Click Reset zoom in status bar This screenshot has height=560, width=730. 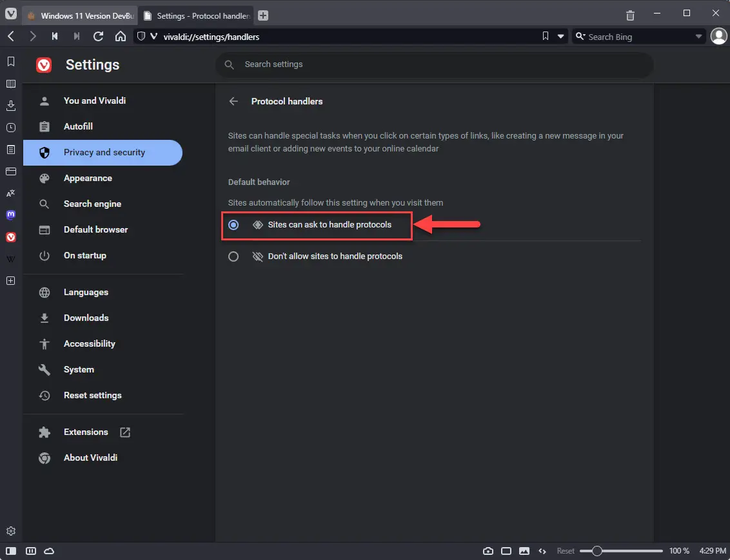(x=566, y=551)
